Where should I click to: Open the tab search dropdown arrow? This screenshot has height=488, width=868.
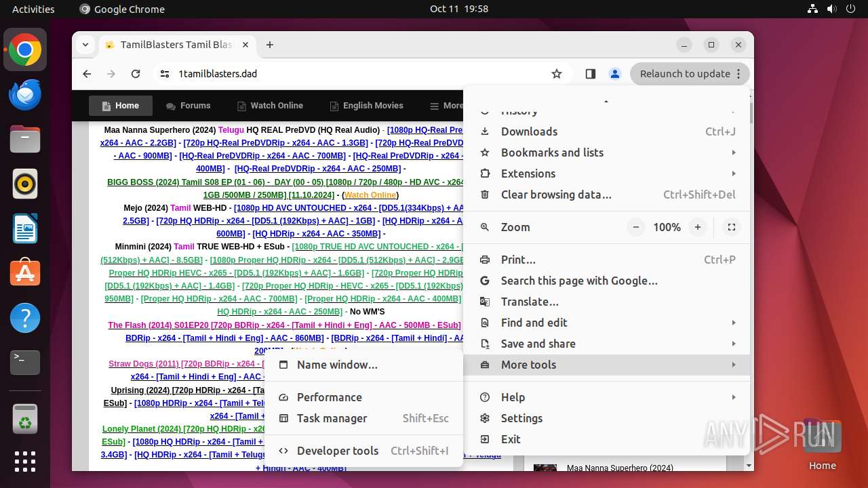click(85, 45)
